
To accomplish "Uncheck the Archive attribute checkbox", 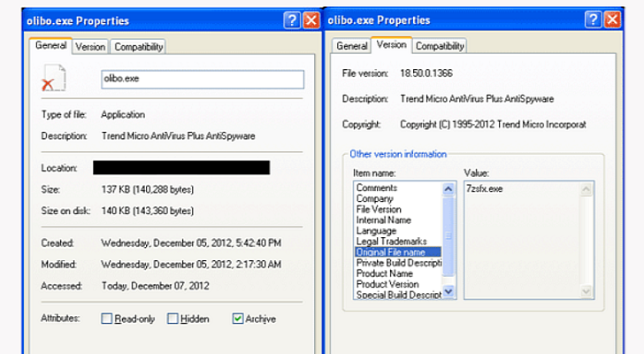I will 238,319.
